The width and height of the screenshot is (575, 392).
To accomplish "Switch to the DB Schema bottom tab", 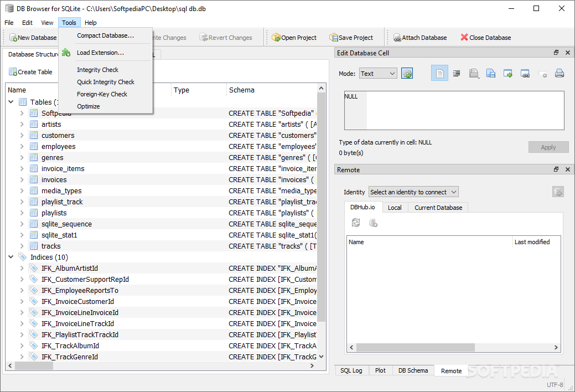I will (x=413, y=370).
